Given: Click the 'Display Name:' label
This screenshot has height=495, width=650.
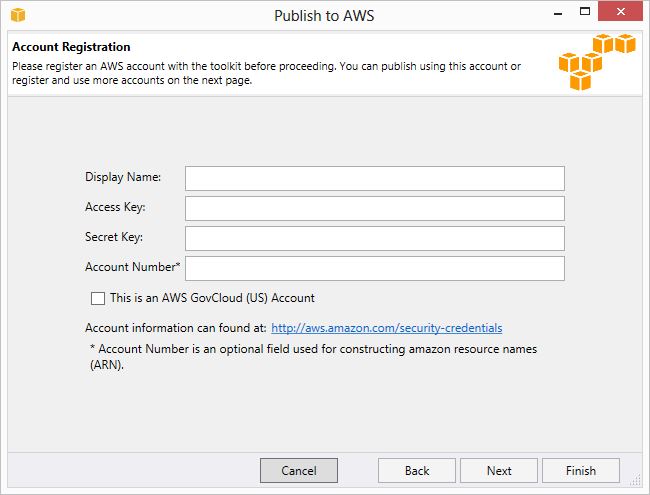Looking at the screenshot, I should tap(123, 177).
